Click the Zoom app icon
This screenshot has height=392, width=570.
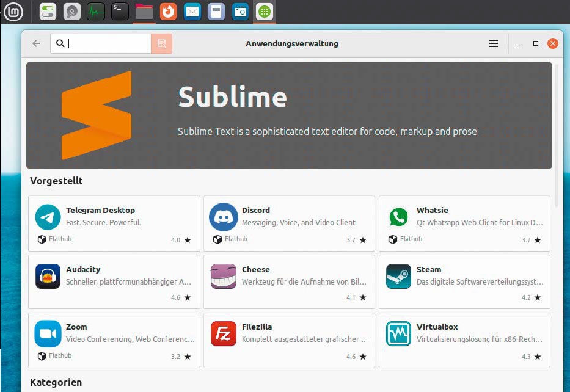tap(48, 333)
